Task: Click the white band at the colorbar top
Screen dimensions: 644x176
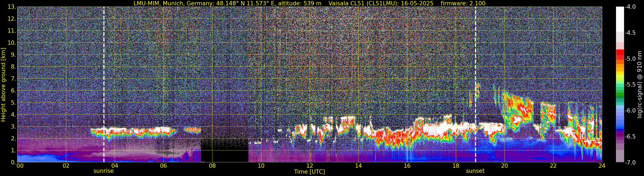Action: (x=620, y=19)
